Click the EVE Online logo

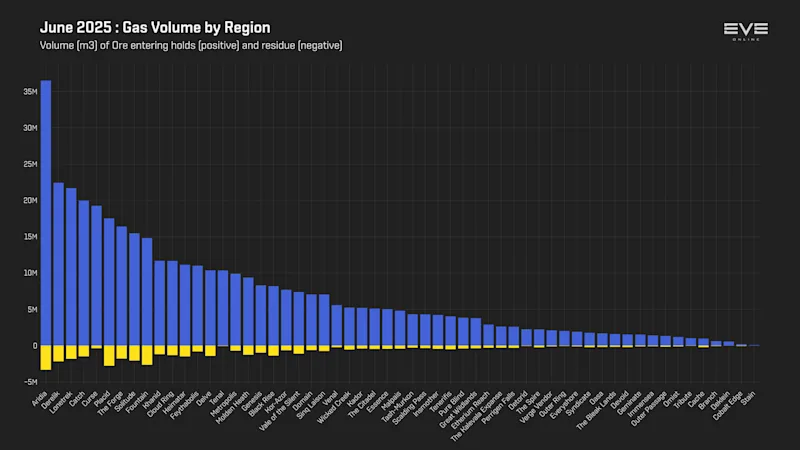745,32
